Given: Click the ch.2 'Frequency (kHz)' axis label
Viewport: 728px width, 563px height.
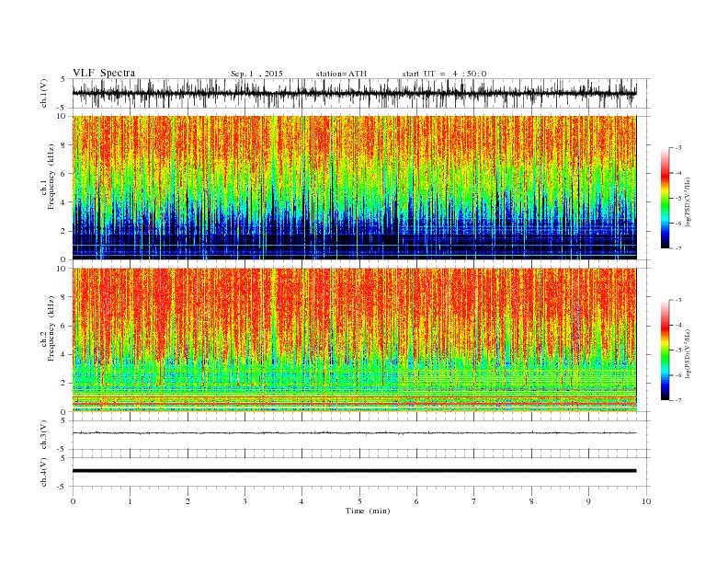Looking at the screenshot, I should pos(51,327).
